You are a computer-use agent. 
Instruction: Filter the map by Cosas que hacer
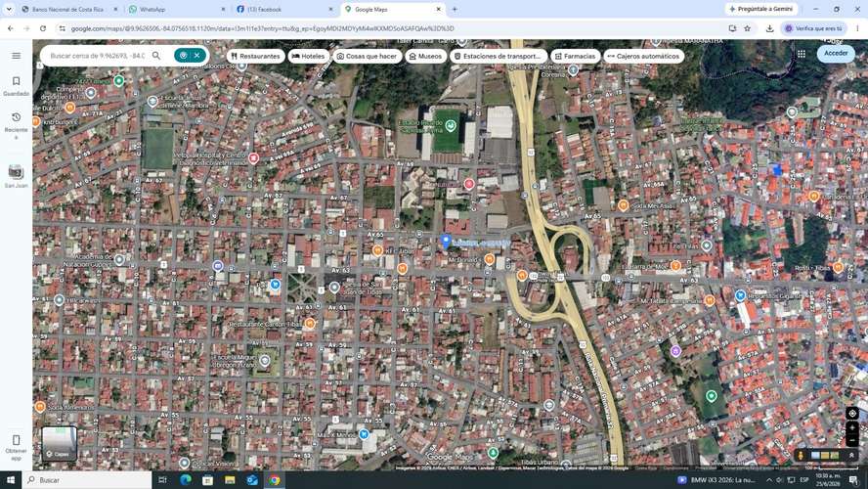pos(367,56)
